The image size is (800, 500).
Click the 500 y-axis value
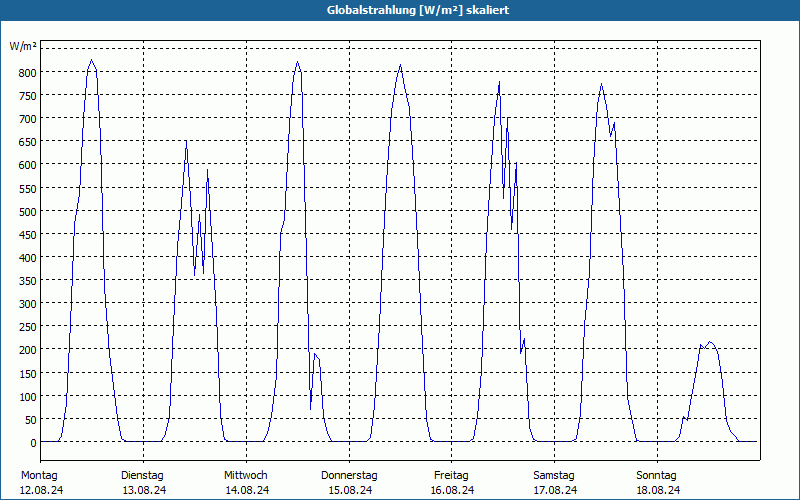pyautogui.click(x=28, y=212)
